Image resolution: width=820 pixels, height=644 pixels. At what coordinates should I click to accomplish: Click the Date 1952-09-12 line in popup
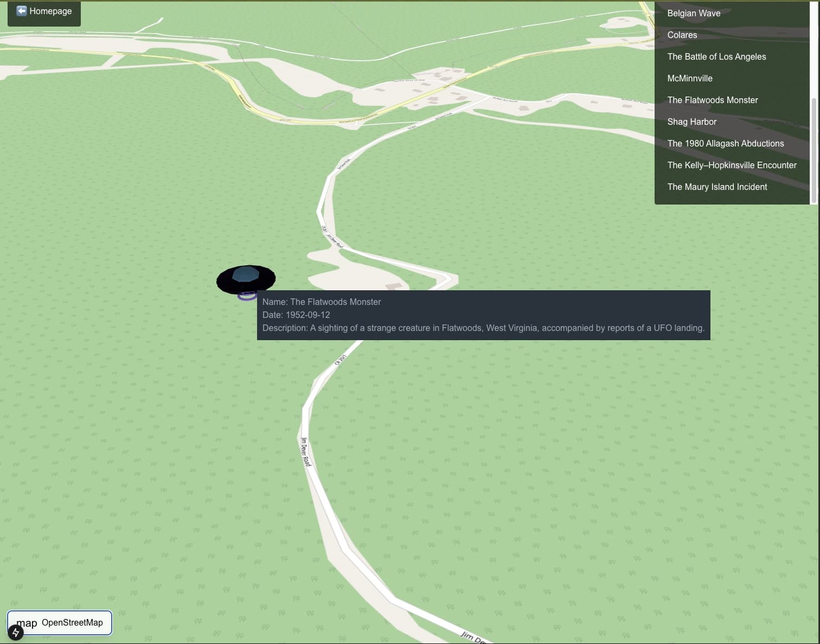pyautogui.click(x=296, y=315)
